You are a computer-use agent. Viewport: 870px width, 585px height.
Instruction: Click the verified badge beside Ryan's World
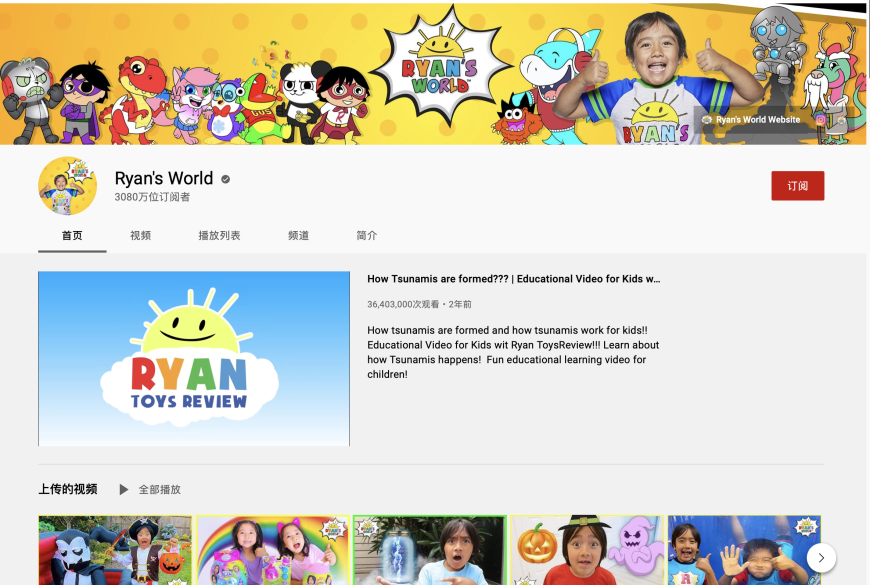click(226, 179)
